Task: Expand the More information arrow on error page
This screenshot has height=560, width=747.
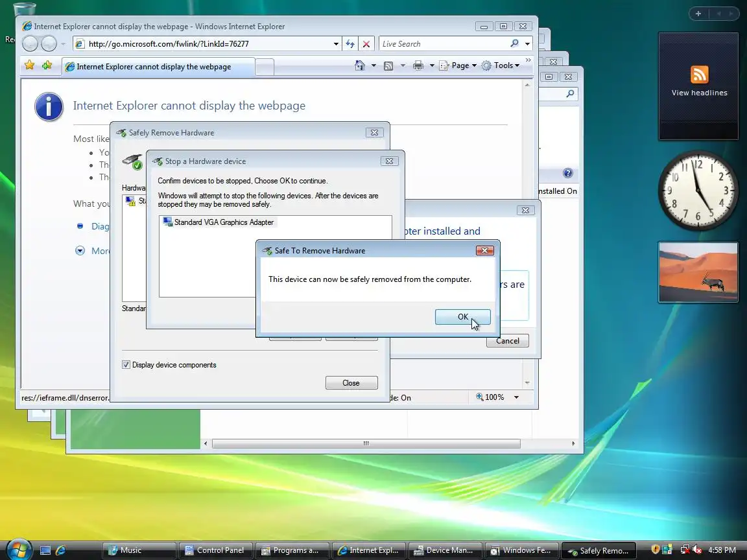Action: [x=80, y=250]
